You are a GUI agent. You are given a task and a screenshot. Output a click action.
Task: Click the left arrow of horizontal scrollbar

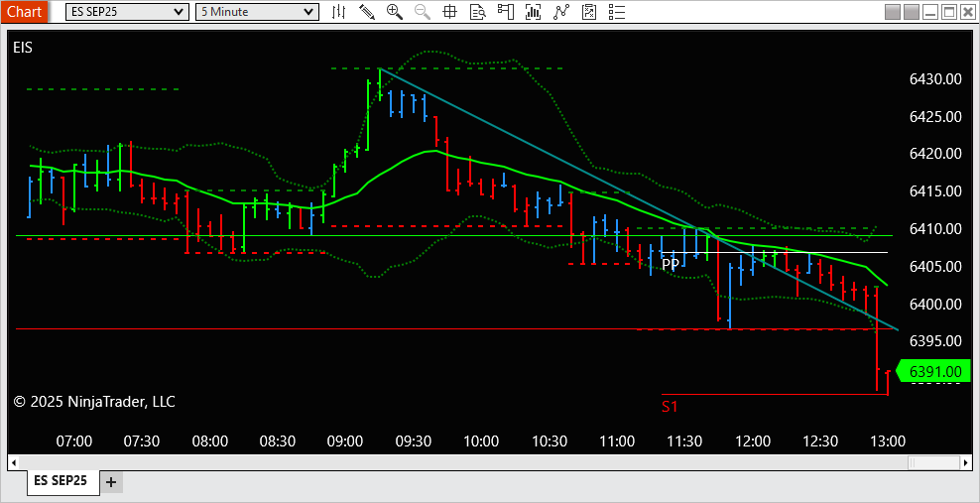[13, 462]
